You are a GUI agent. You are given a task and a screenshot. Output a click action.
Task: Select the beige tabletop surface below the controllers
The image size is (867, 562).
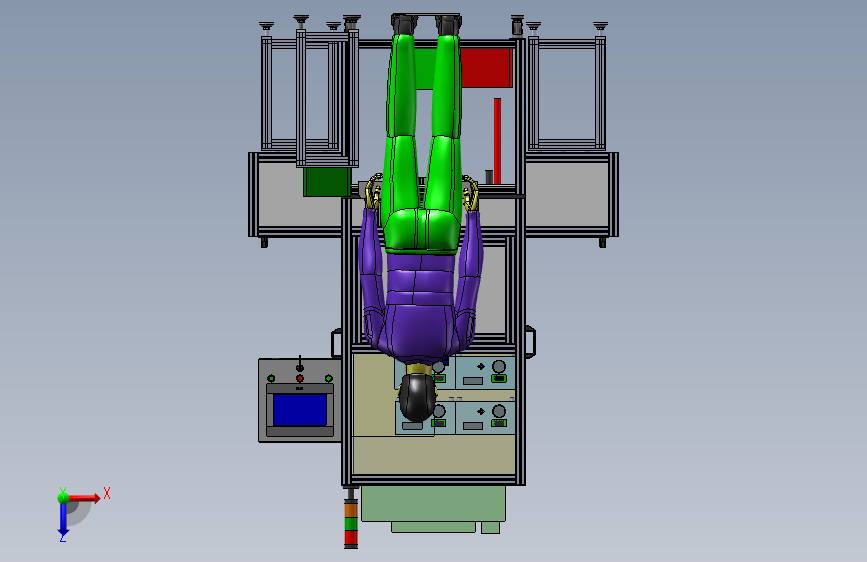434,455
